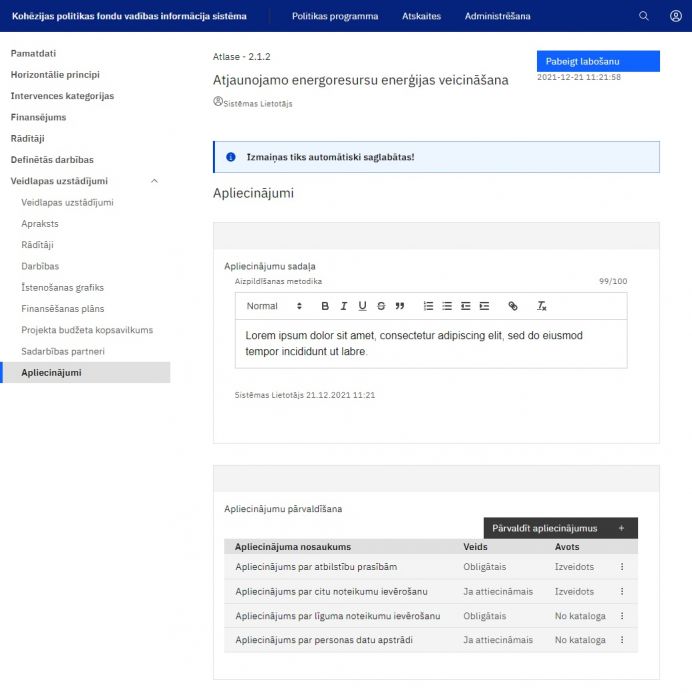The height and width of the screenshot is (693, 692).
Task: Select Finansēšanas plāns in the sidebar
Action: (62, 309)
